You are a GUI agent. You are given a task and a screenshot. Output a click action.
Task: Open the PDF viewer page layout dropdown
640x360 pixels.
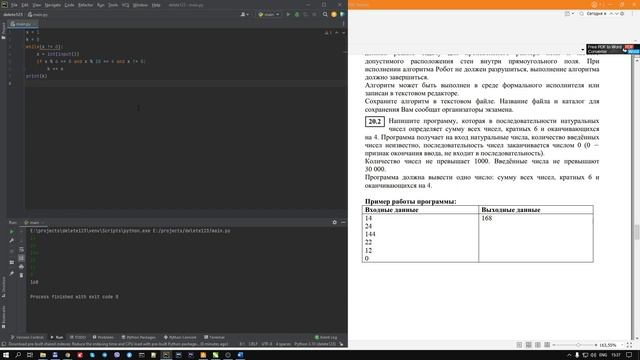tap(569, 13)
